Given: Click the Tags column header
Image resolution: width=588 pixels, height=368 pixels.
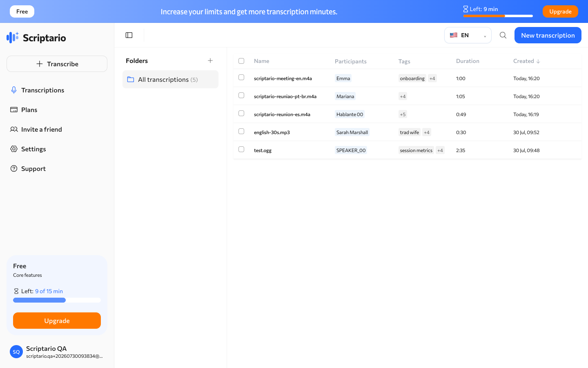Looking at the screenshot, I should coord(404,61).
